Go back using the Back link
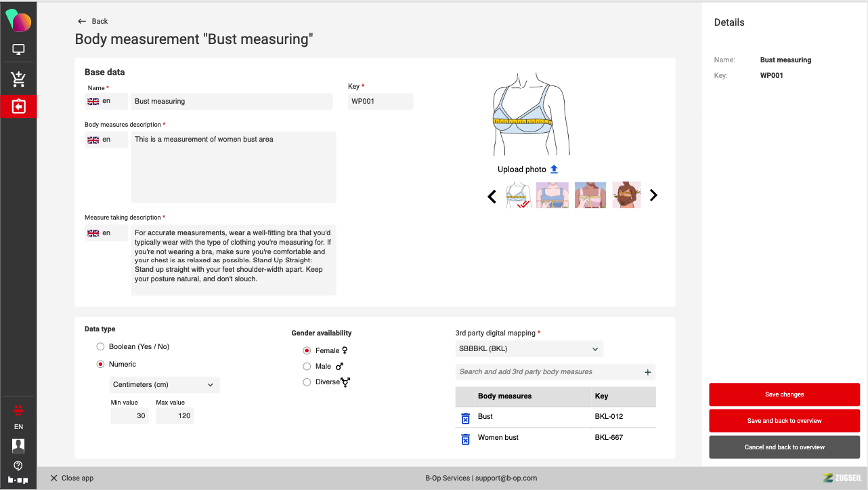 (93, 21)
